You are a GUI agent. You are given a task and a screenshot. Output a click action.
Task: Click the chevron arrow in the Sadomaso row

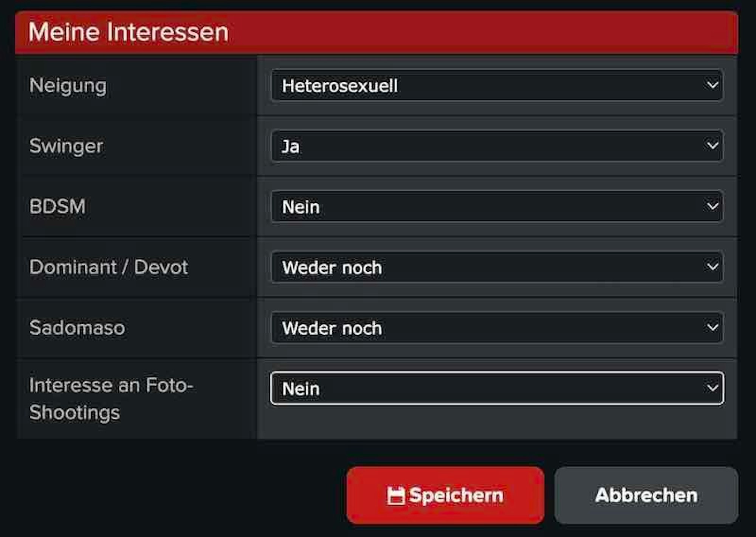pos(712,327)
